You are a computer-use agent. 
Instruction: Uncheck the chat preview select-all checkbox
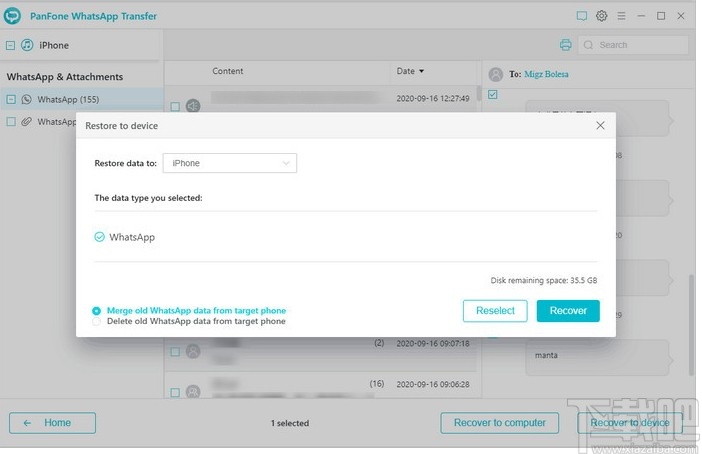tap(492, 94)
